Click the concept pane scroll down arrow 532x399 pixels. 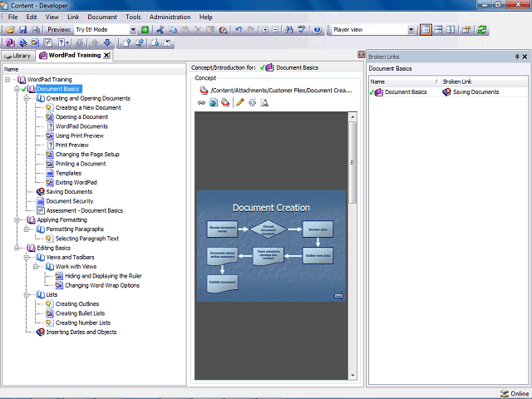click(352, 375)
